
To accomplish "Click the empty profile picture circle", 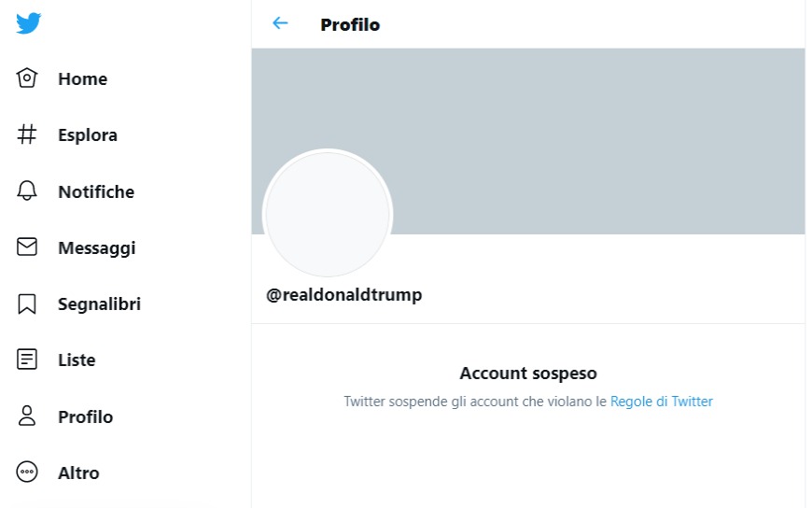I will point(328,214).
